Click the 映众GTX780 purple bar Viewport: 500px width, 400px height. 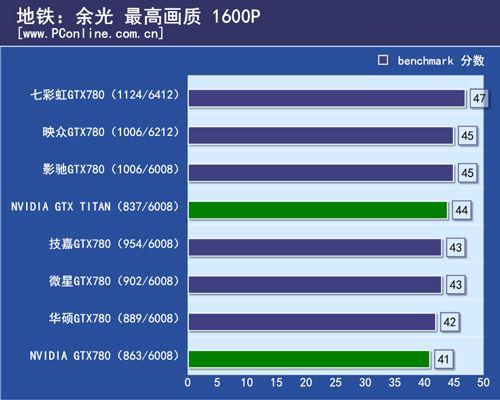[x=321, y=136]
